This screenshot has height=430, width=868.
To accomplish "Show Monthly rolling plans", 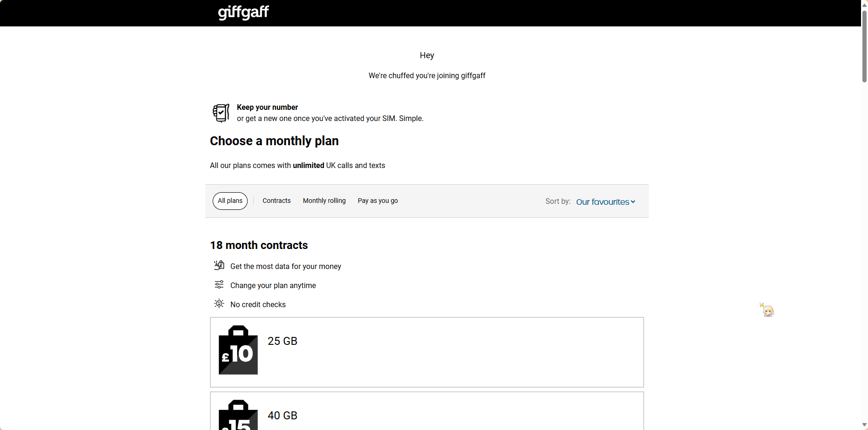I will point(324,201).
